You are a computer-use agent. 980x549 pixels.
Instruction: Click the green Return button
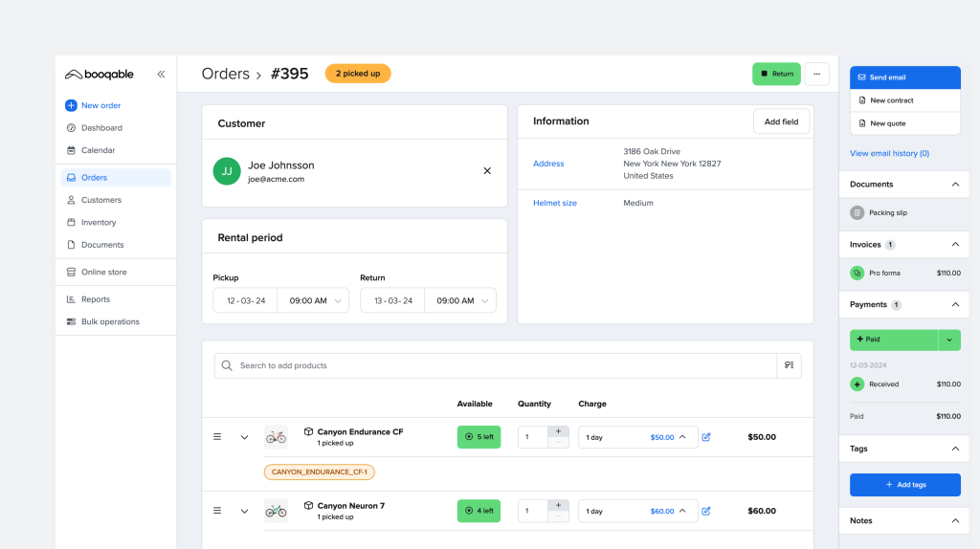776,74
